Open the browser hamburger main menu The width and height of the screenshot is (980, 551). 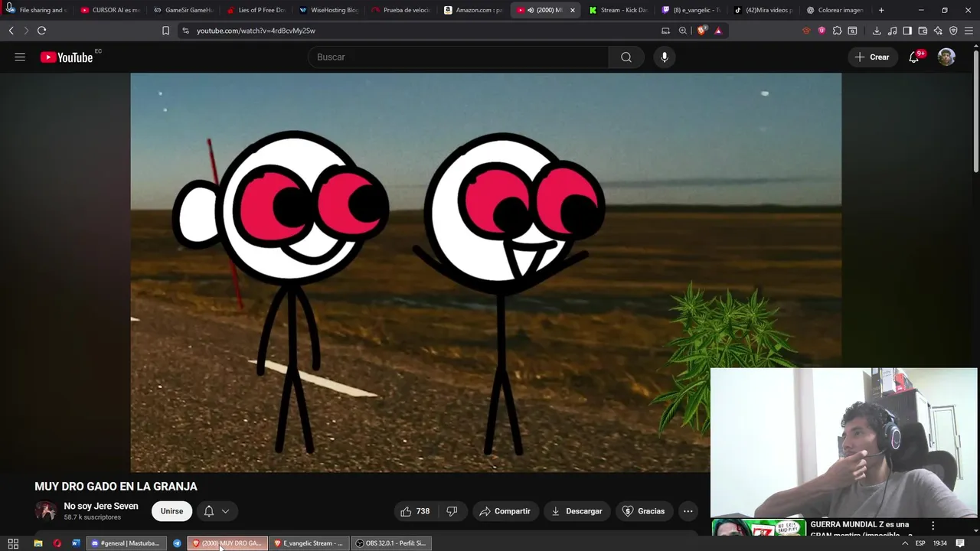point(969,31)
